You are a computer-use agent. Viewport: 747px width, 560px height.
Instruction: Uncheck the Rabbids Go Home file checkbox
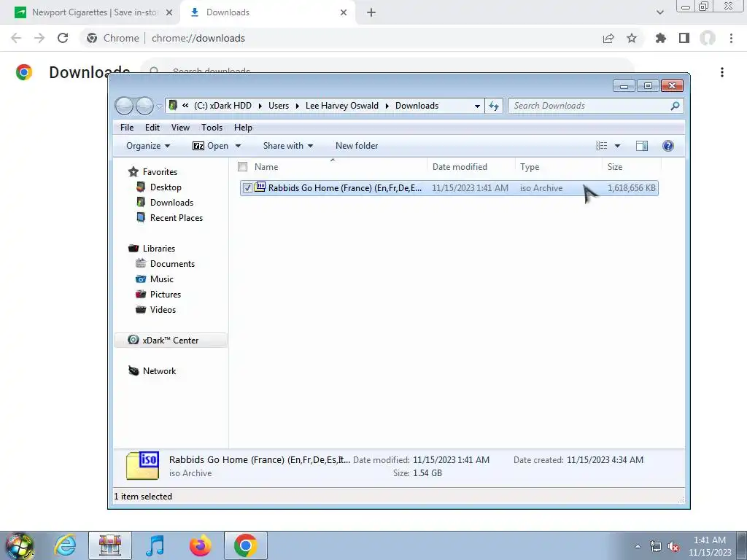tap(247, 188)
